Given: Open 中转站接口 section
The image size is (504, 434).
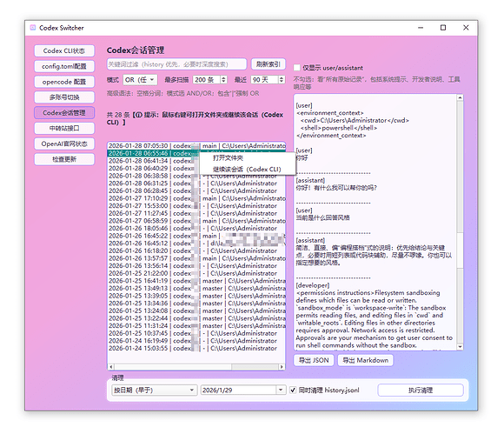Looking at the screenshot, I should [64, 128].
